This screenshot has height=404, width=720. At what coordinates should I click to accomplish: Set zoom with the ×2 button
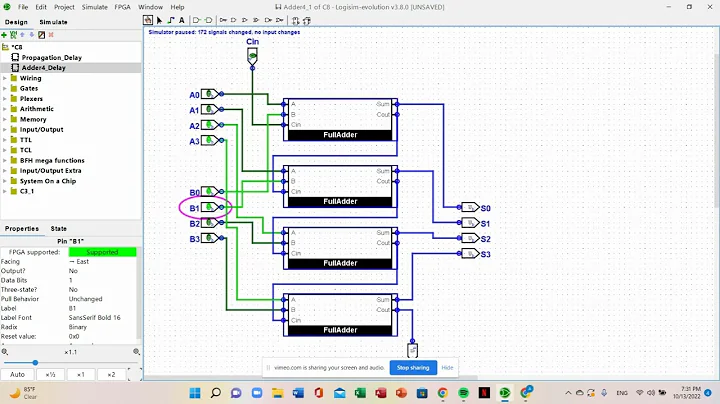tap(112, 375)
